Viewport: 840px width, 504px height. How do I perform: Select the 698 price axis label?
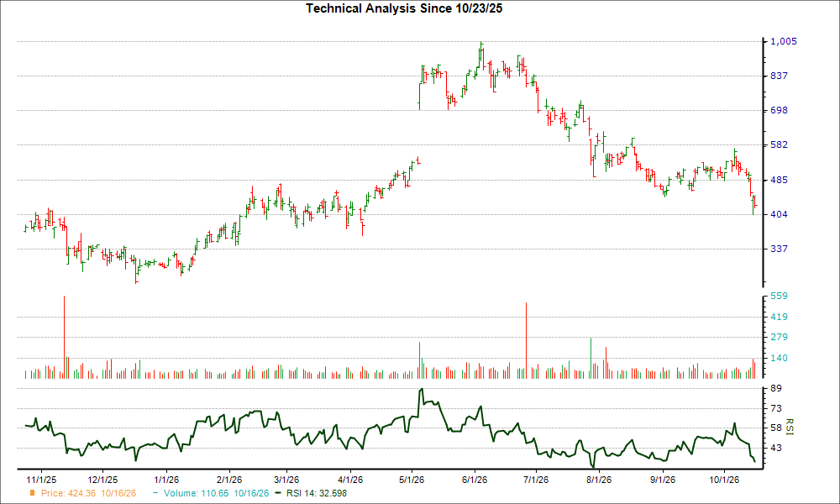[x=779, y=110]
